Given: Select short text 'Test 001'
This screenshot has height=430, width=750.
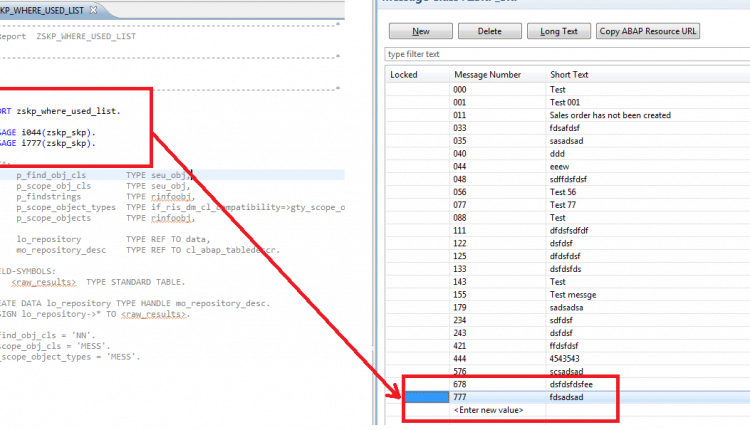Looking at the screenshot, I should 564,102.
